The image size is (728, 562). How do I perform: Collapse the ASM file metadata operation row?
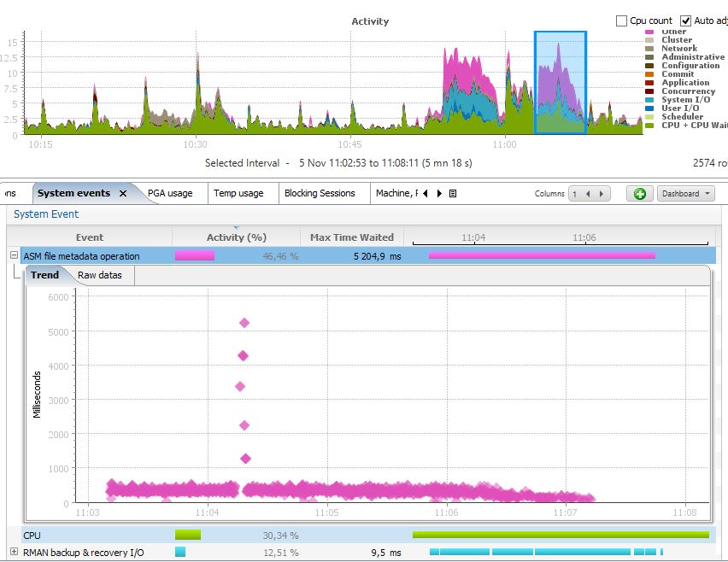14,255
